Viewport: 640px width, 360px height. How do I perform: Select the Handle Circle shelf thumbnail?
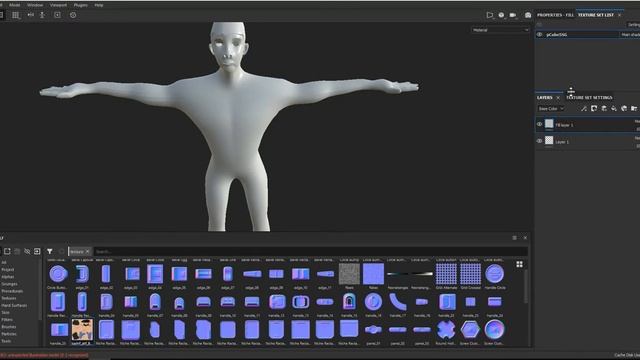pos(494,274)
